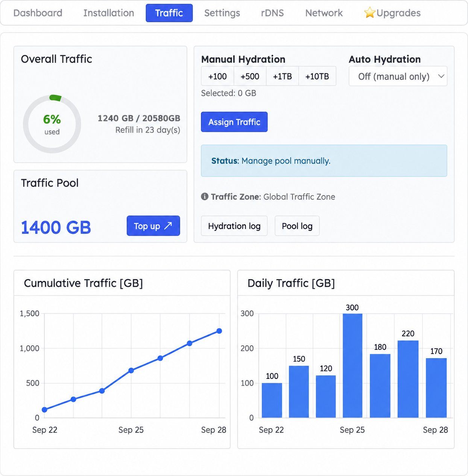This screenshot has height=476, width=468.
Task: Click the Refill in 23 day(s) text
Action: coord(148,130)
